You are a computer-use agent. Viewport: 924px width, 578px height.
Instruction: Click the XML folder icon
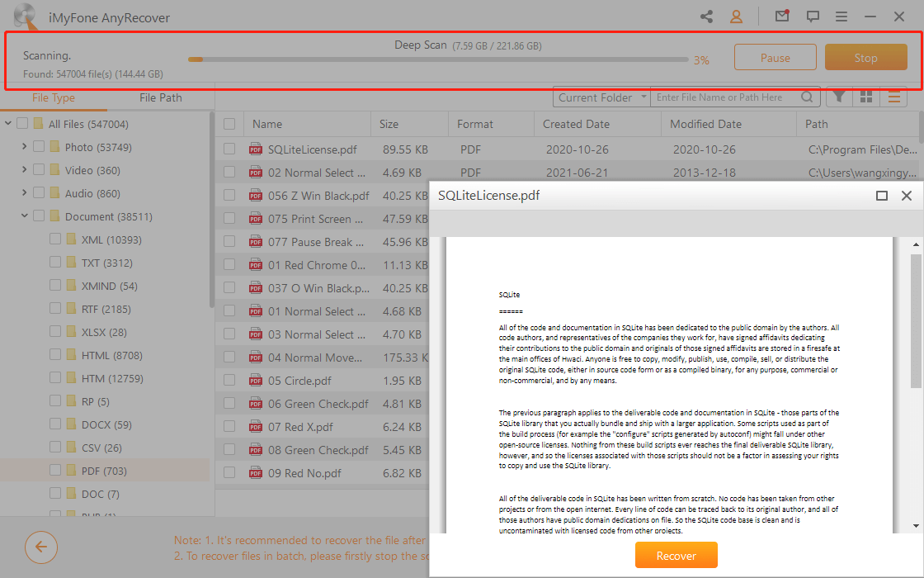[71, 239]
